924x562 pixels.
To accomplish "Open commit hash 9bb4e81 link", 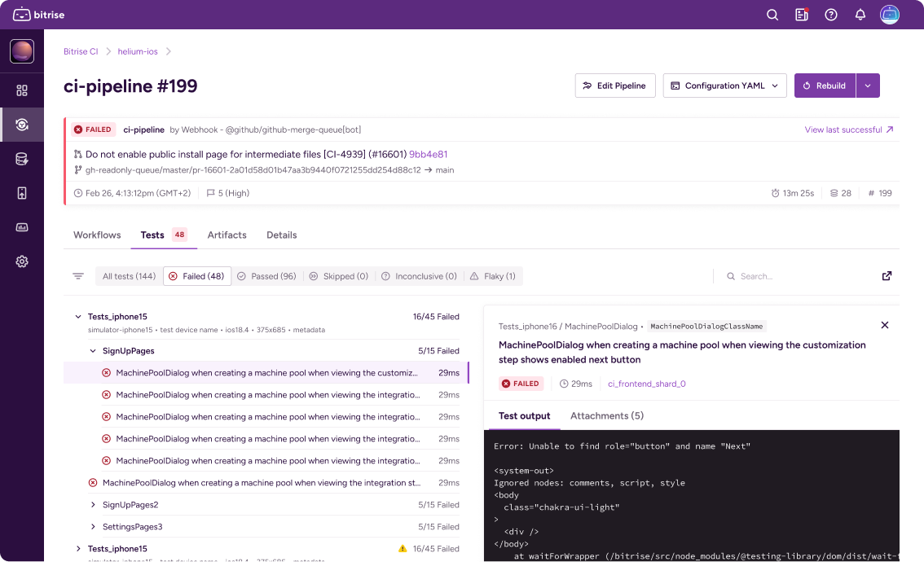I will 428,154.
